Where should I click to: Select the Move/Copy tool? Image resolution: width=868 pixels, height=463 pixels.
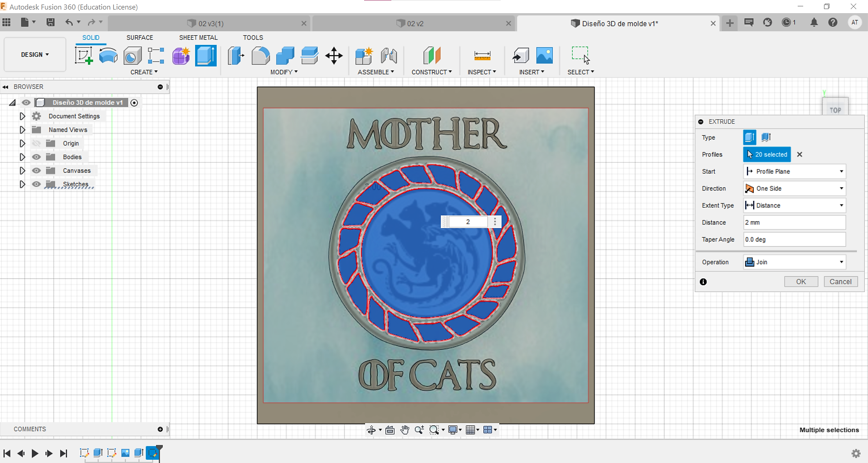[x=334, y=56]
